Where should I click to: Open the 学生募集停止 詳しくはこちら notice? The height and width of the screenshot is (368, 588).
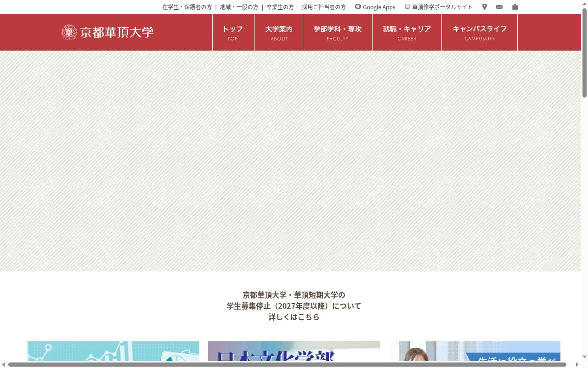click(294, 306)
